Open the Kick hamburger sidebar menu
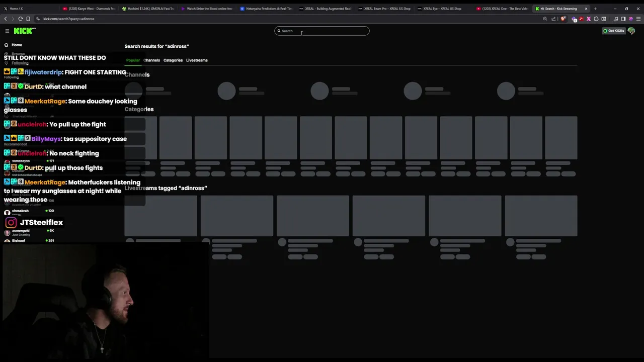Image resolution: width=644 pixels, height=362 pixels. [x=7, y=31]
